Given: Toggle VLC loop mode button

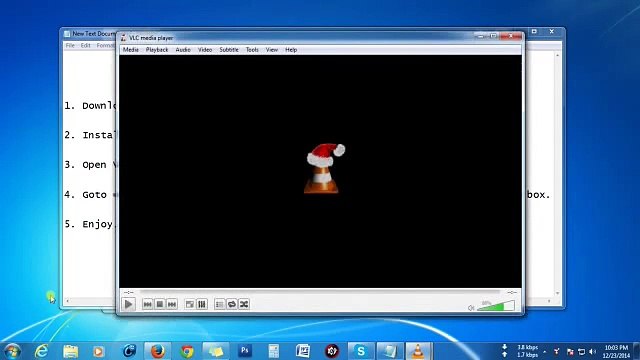Looking at the screenshot, I should [232, 304].
